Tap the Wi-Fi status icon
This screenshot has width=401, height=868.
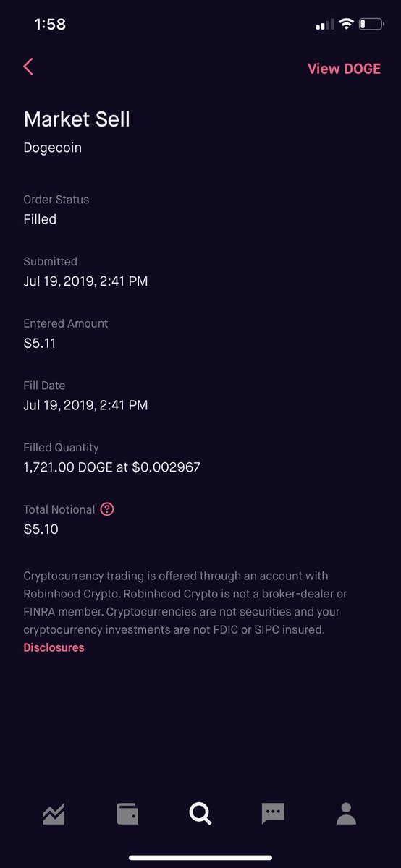click(x=346, y=25)
